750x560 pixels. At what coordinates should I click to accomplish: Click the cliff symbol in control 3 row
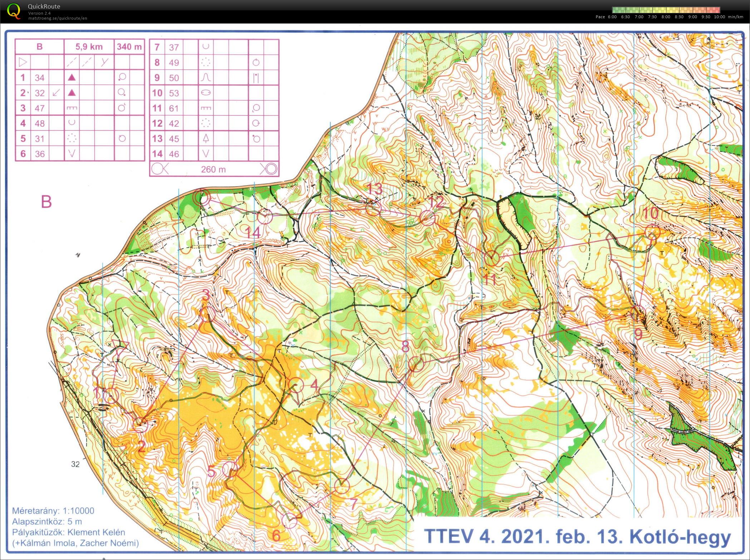pyautogui.click(x=72, y=108)
